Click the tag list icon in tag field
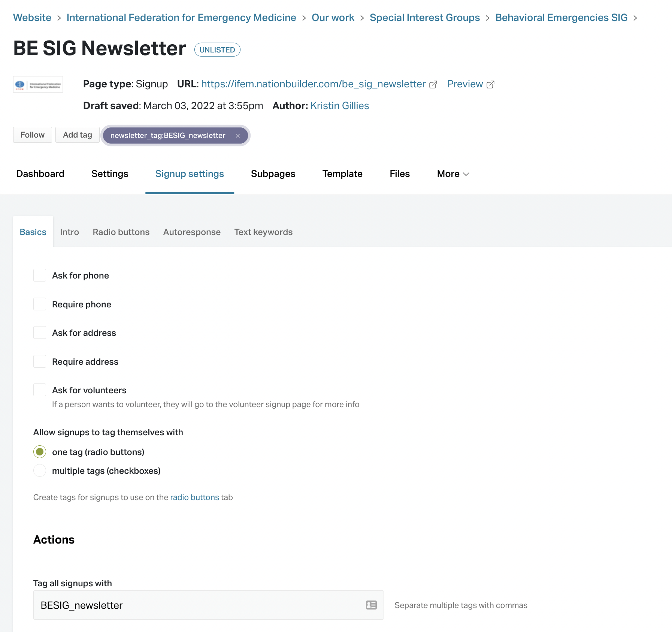The image size is (672, 632). click(371, 605)
